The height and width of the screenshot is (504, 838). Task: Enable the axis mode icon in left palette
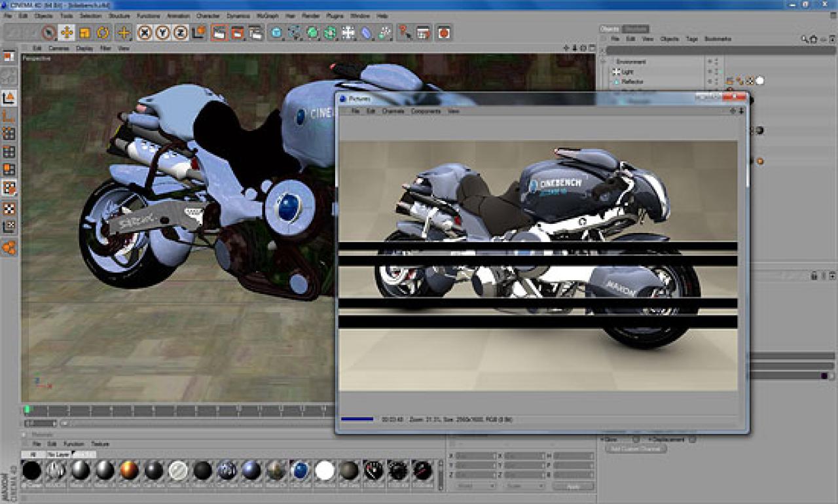point(9,117)
